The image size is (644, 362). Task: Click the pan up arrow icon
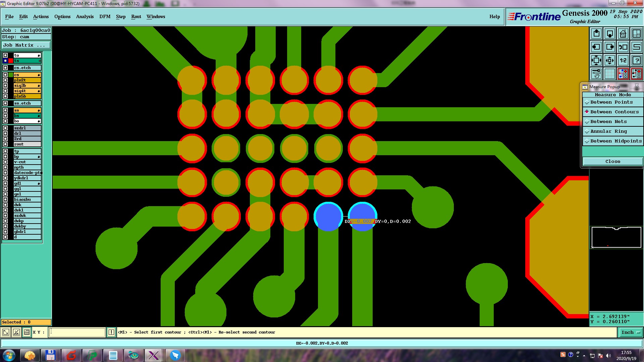click(596, 34)
